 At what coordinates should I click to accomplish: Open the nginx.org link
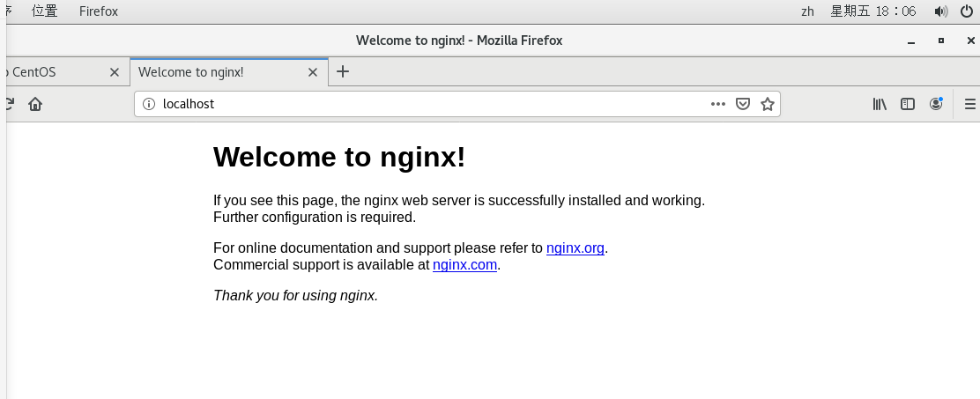(575, 248)
